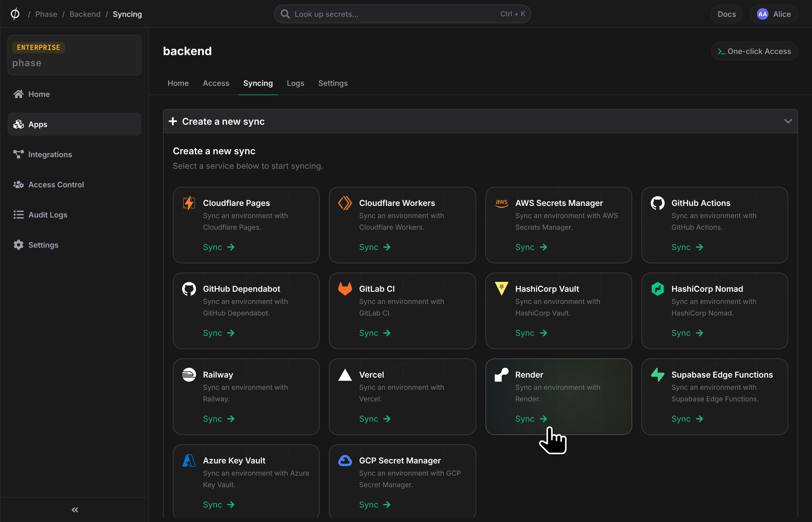Go to Home in the sidebar

(x=74, y=94)
